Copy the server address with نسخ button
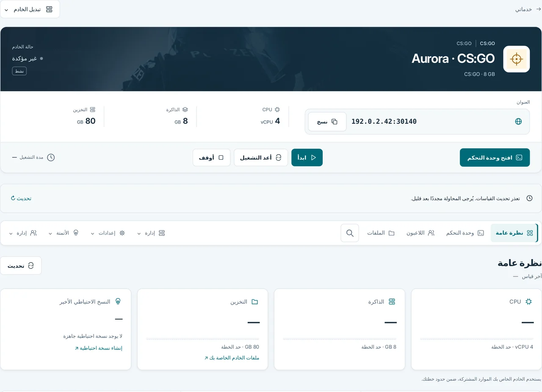542x392 pixels. 327,121
